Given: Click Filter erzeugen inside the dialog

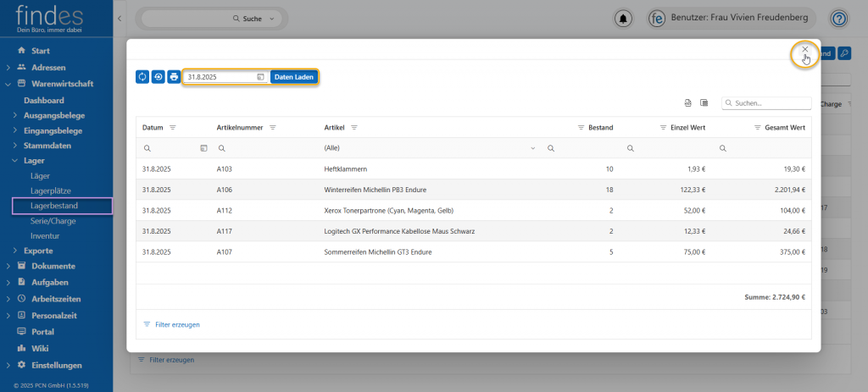Looking at the screenshot, I should click(177, 324).
